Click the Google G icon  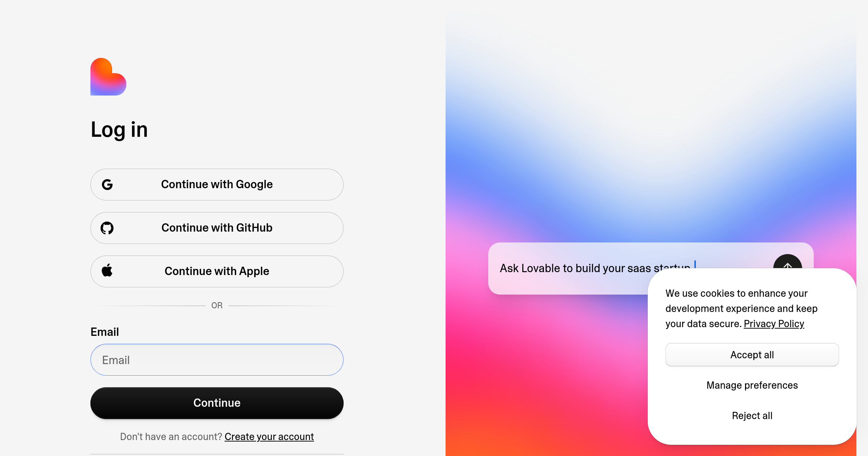point(107,185)
